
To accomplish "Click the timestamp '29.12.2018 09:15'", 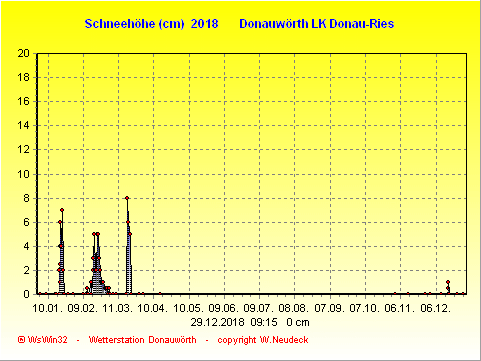I will tap(234, 322).
